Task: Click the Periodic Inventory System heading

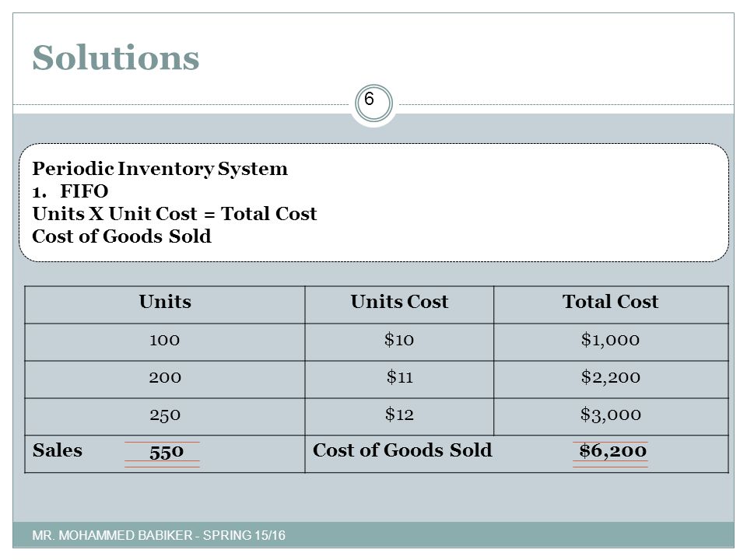Action: [160, 169]
